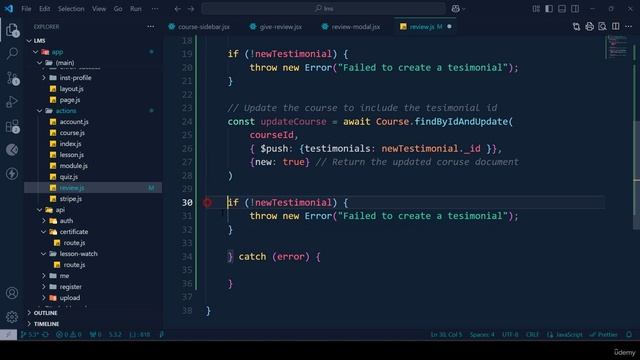Screen dimensions: 640x360
Task: Toggle the bottom panel
Action: [x=562, y=9]
